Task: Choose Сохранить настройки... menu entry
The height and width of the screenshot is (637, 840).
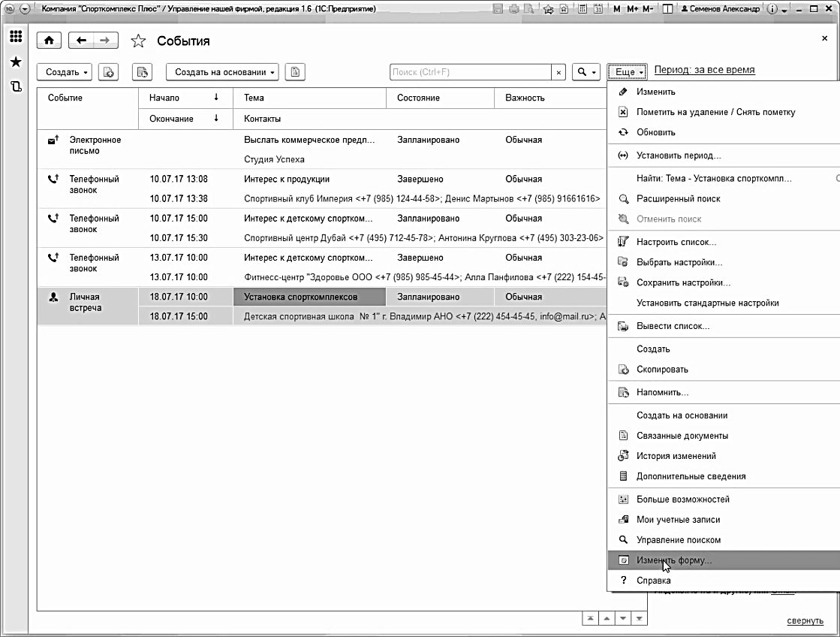Action: [x=723, y=282]
